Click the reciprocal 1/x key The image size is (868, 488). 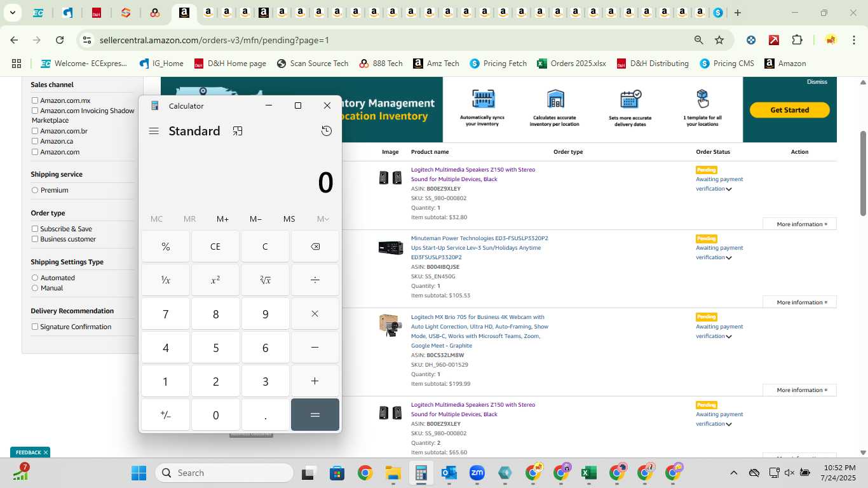[165, 280]
